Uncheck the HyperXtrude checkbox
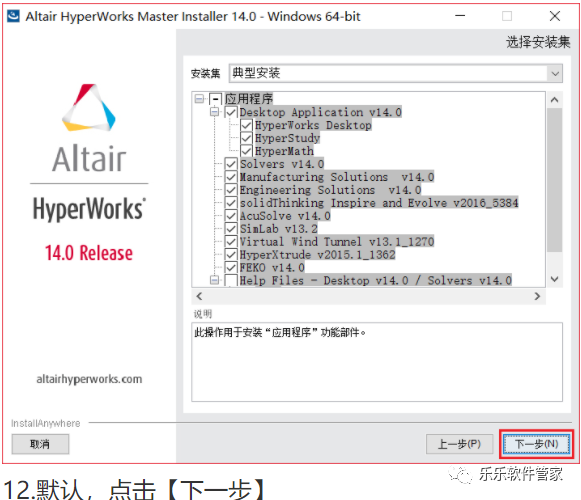The height and width of the screenshot is (500, 581). pos(231,254)
